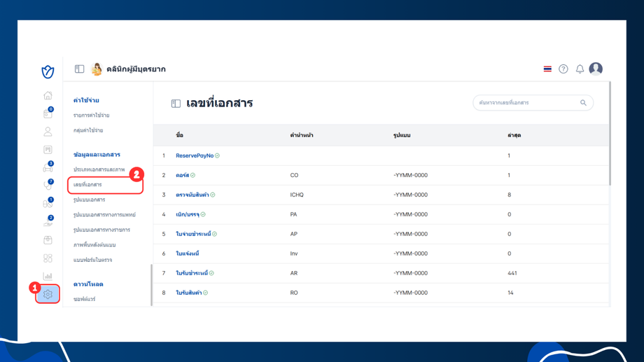Toggle sidebar panel icon in top bar
This screenshot has width=644, height=362.
coord(79,69)
